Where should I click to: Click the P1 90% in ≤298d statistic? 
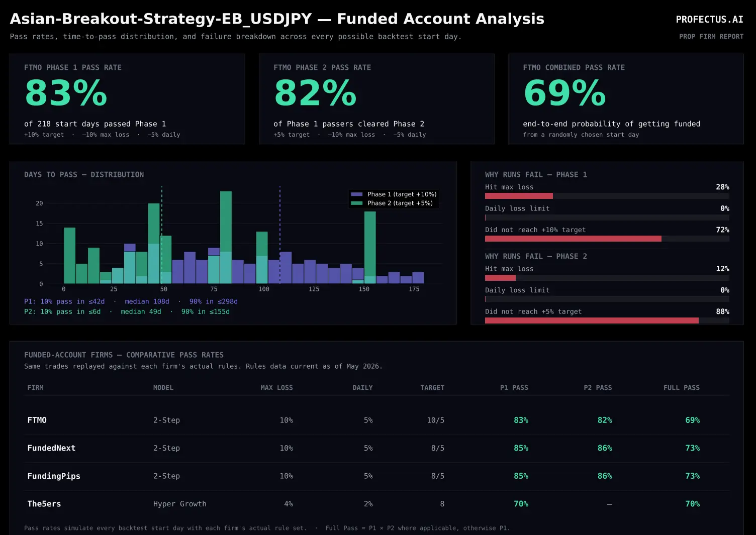tap(213, 301)
